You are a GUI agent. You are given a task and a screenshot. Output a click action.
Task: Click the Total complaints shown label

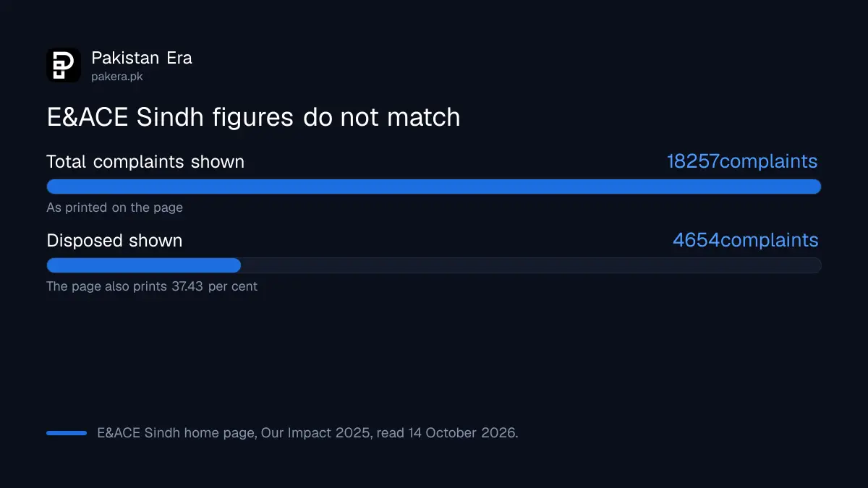click(x=145, y=162)
